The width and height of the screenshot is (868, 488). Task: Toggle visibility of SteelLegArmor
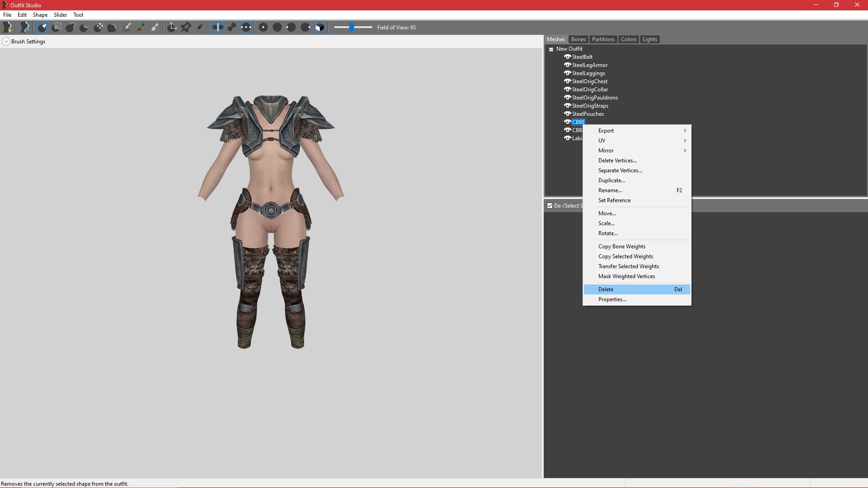tap(567, 65)
